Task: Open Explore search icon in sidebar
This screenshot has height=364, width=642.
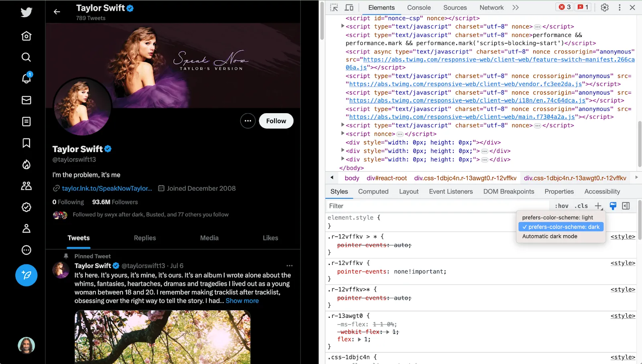Action: point(26,57)
